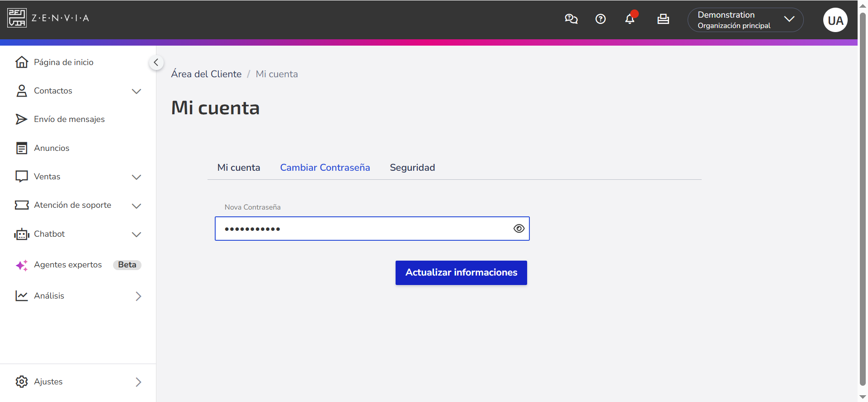Click the gear icon for Ajustes

(21, 382)
